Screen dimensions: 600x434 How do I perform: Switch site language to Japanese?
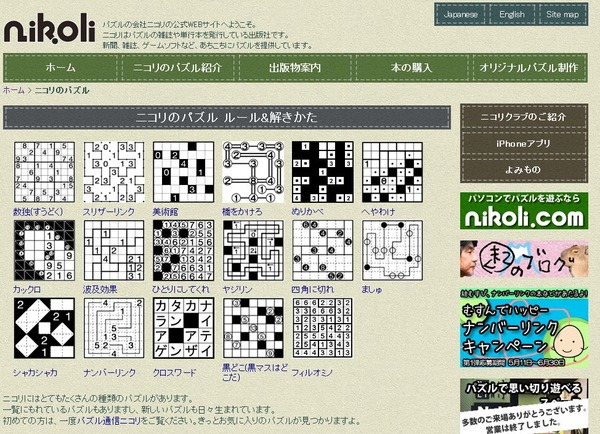(461, 15)
